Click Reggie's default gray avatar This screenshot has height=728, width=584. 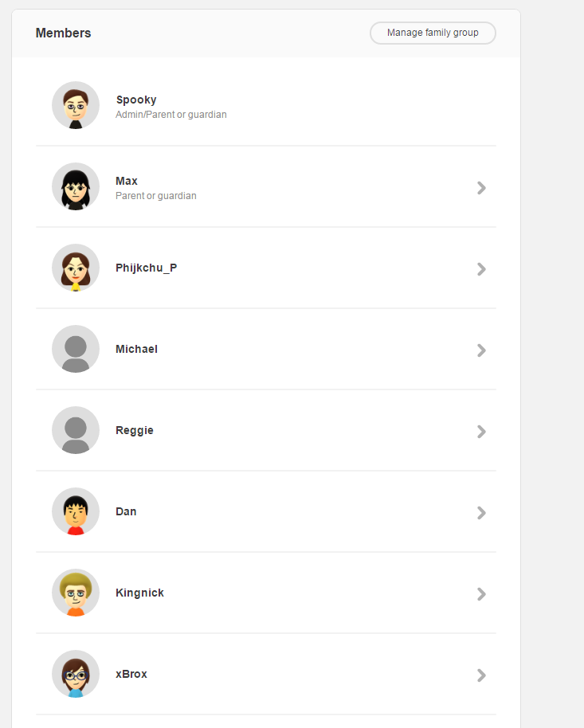76,430
